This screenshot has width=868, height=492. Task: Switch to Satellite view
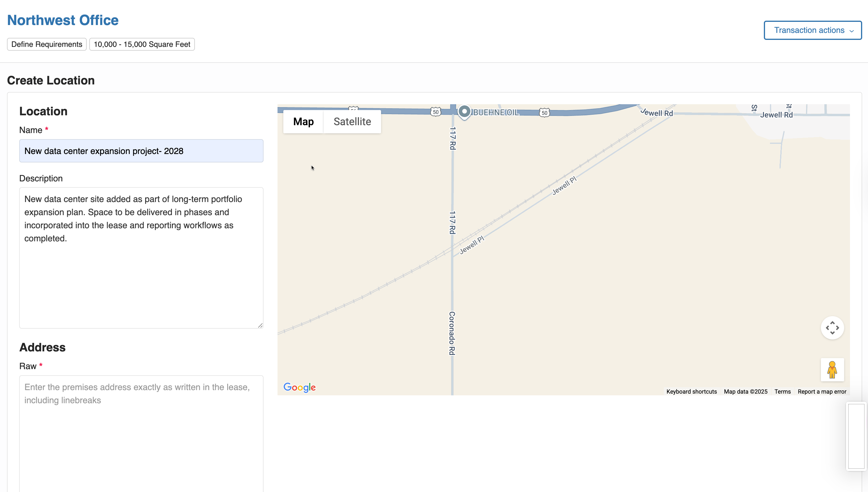pos(352,121)
